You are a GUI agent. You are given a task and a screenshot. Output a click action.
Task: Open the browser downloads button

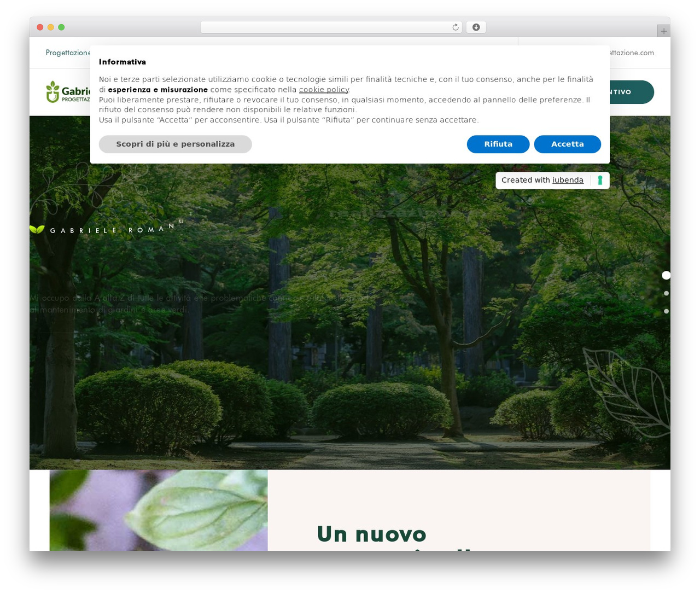[476, 27]
